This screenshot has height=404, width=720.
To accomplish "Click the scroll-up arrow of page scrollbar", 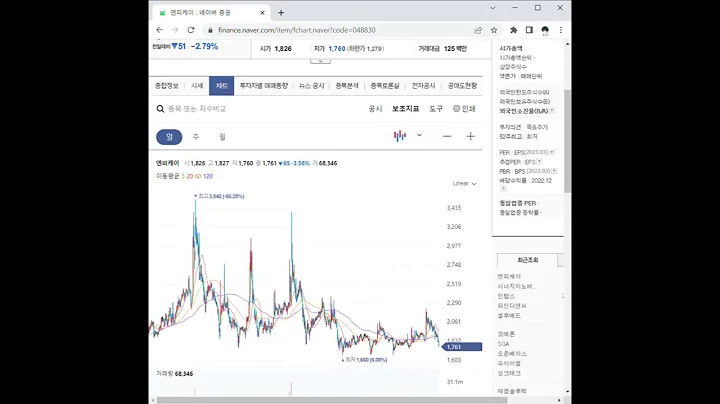I will (x=568, y=44).
